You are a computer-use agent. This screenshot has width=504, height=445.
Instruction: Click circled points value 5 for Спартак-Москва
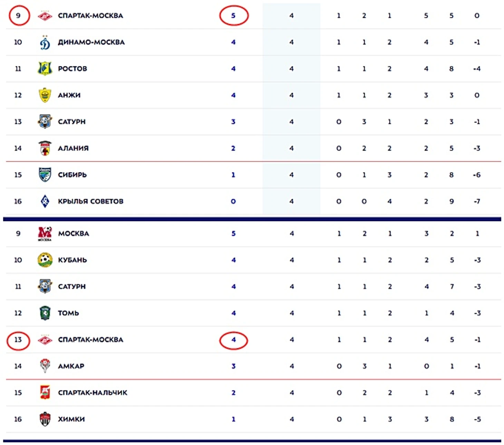tap(234, 16)
